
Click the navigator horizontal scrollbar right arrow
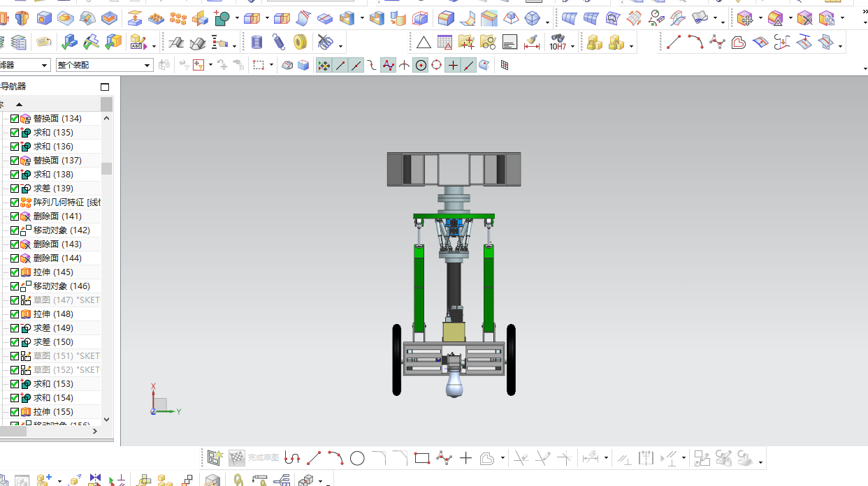tap(96, 432)
